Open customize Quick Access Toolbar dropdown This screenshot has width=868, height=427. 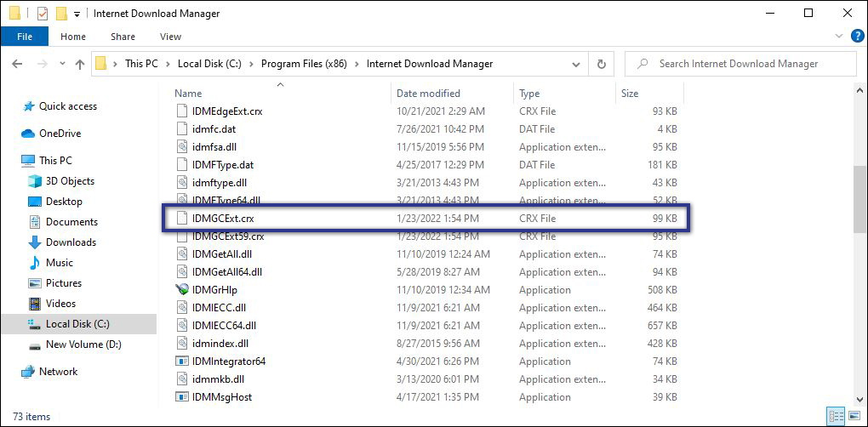(x=77, y=14)
